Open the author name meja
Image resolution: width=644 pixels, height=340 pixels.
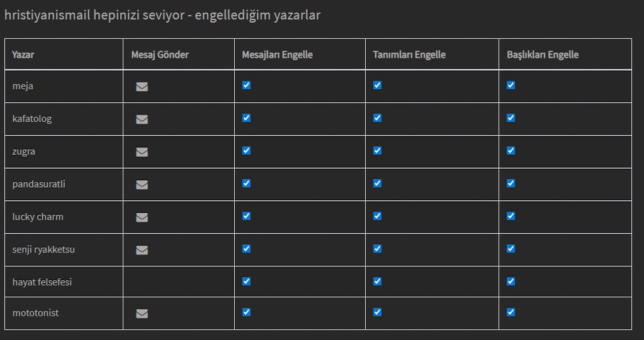[23, 86]
